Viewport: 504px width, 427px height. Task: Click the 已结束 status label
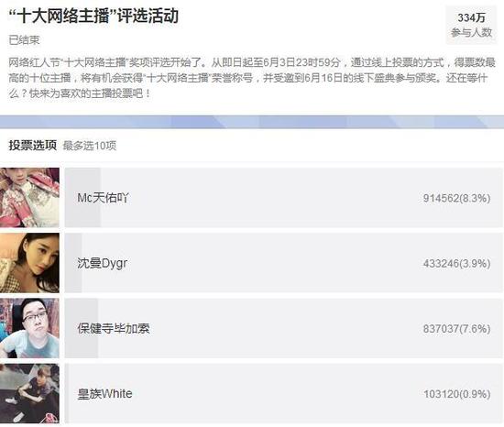click(24, 40)
